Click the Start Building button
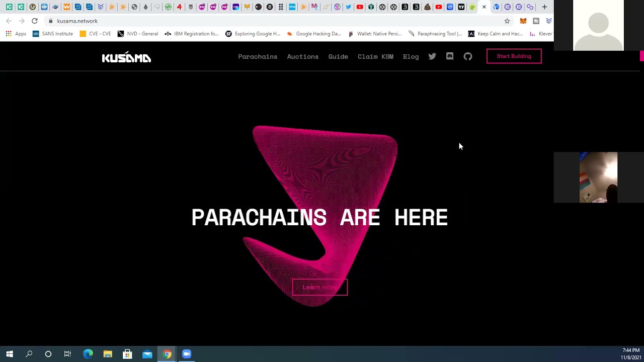The height and width of the screenshot is (362, 644). click(514, 56)
